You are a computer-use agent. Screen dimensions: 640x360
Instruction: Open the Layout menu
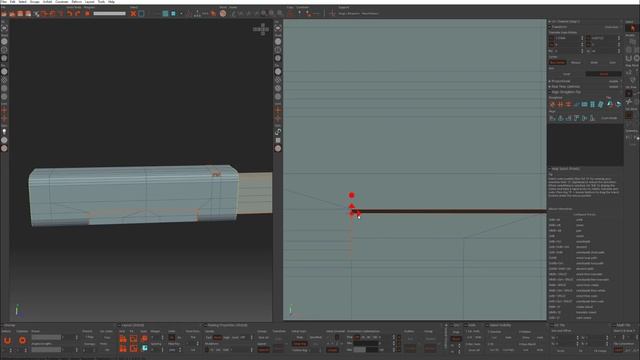[x=89, y=2]
